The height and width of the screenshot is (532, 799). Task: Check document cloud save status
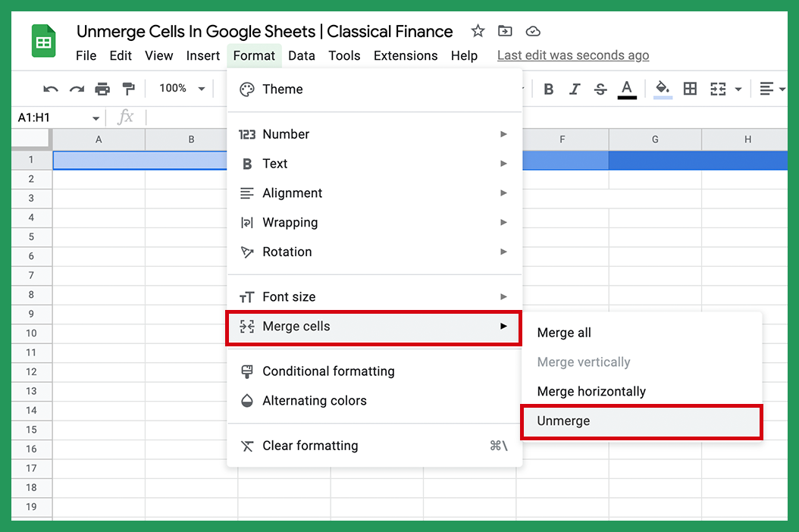coord(533,31)
